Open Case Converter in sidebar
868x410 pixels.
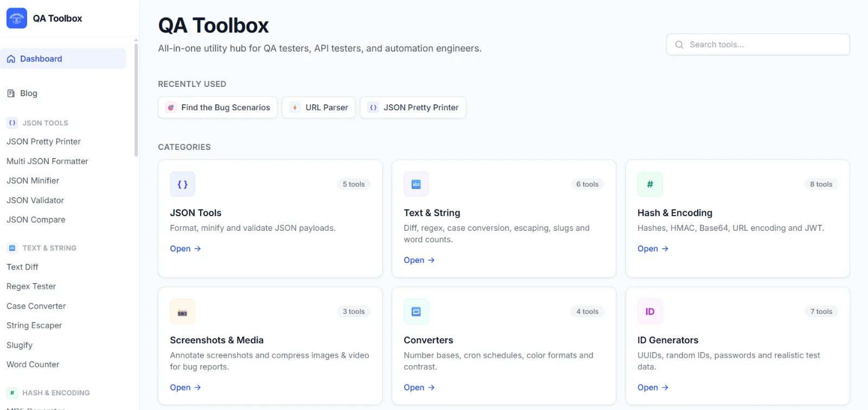pyautogui.click(x=36, y=306)
